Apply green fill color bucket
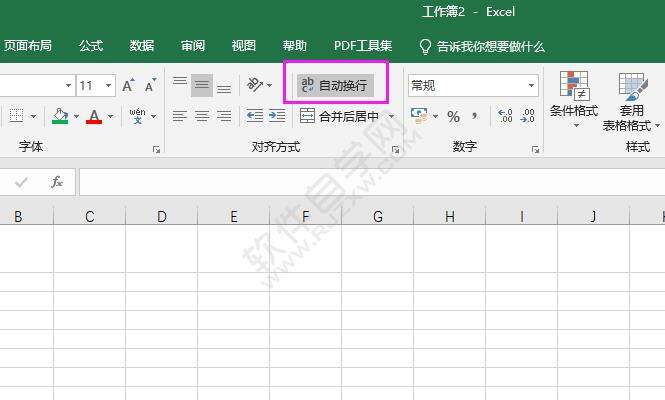 (x=60, y=116)
